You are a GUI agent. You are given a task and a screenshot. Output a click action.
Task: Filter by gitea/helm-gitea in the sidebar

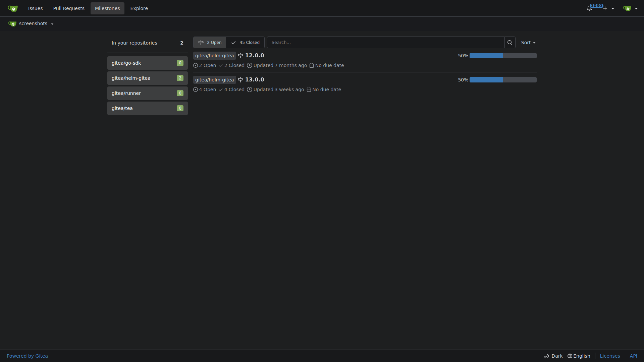click(x=148, y=78)
